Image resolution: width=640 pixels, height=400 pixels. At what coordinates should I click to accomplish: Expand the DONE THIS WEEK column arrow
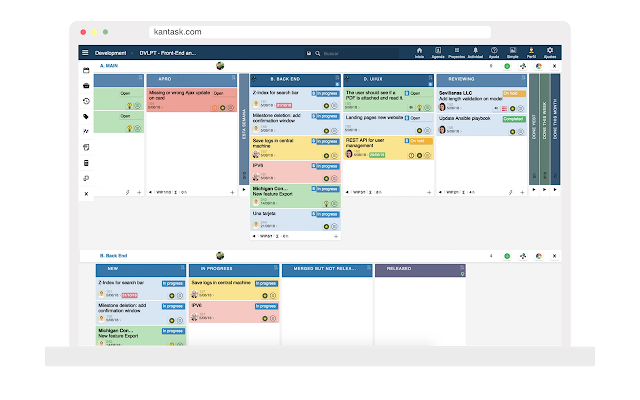pos(544,190)
